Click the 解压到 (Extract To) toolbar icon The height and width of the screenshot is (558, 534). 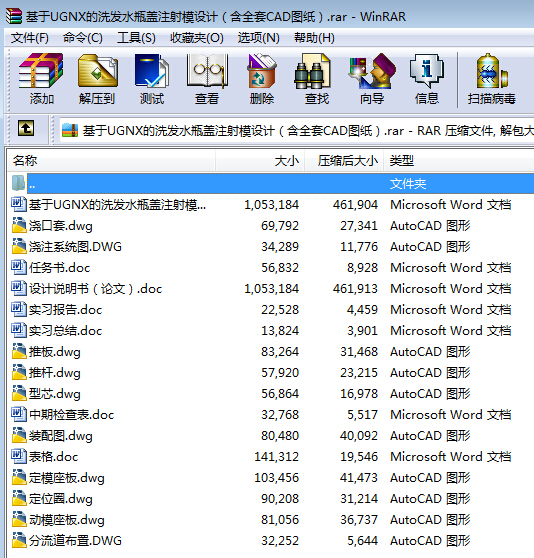pos(97,70)
